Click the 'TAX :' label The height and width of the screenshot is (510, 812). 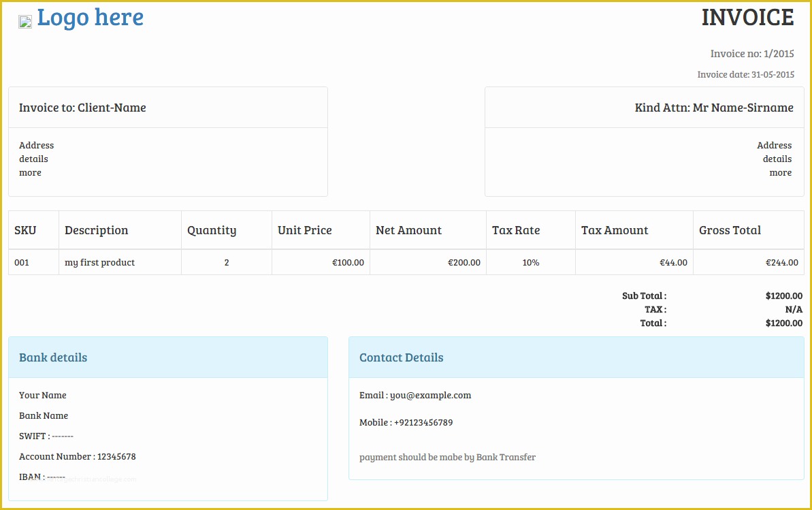click(655, 309)
